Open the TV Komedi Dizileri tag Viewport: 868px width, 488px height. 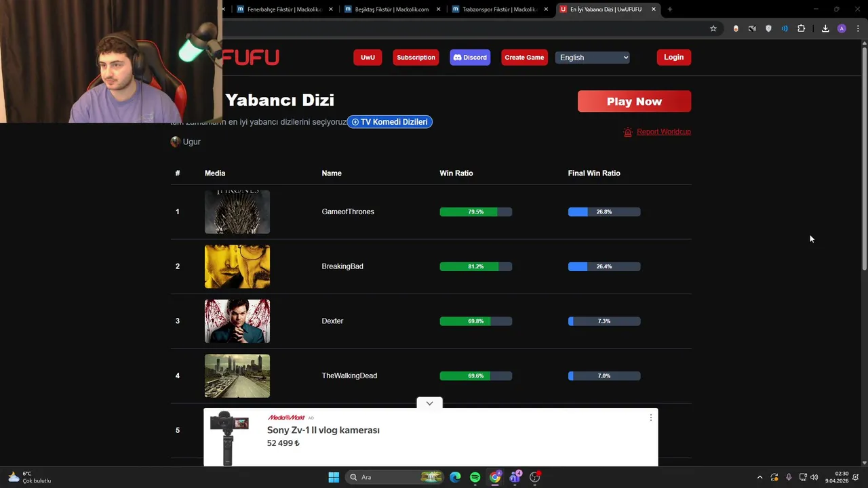389,122
